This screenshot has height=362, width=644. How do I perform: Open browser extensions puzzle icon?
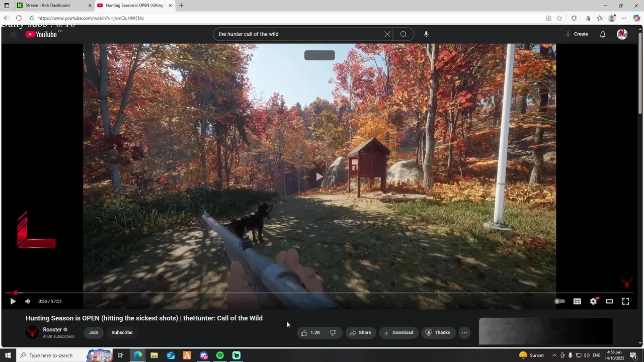point(574,18)
